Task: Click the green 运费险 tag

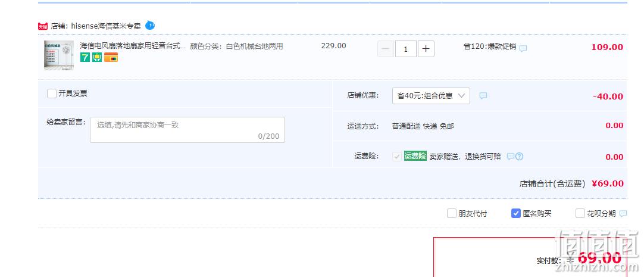Action: tap(415, 156)
